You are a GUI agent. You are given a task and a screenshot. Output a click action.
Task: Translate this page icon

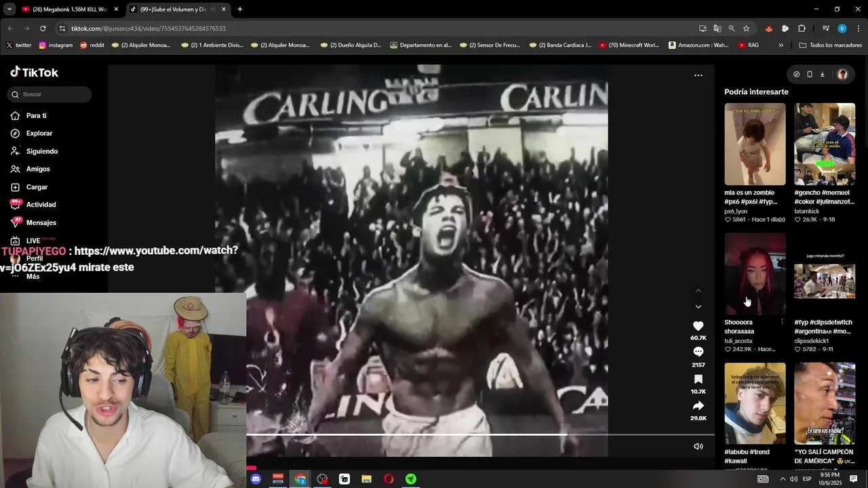[x=717, y=28]
